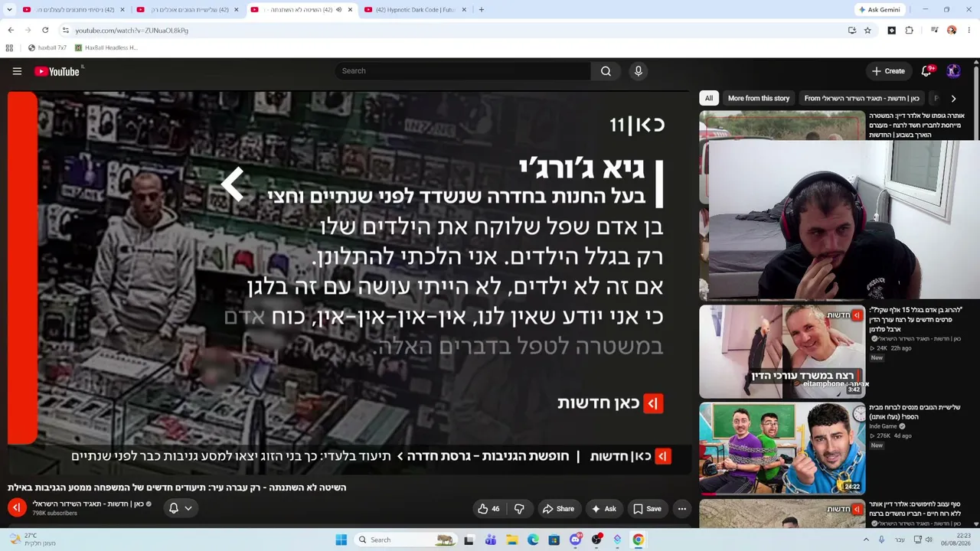Click the Ask Gemini button
Screen dimensions: 980x551
coord(879,10)
